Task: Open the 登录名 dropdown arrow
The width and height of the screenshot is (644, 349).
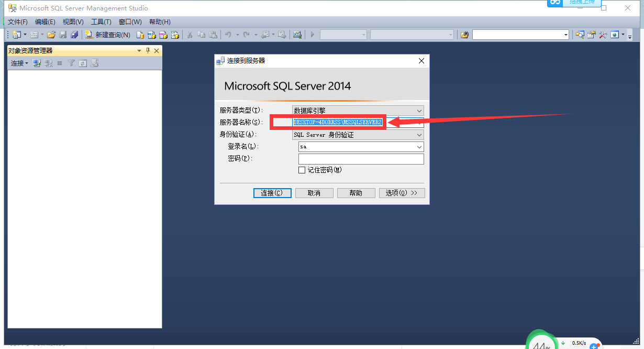Action: pos(419,147)
